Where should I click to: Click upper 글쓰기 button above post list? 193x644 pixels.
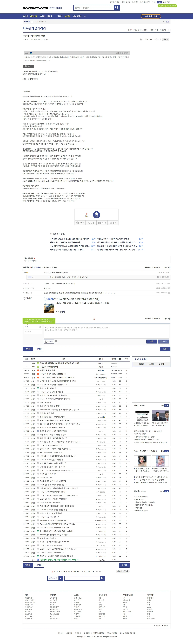point(165,349)
